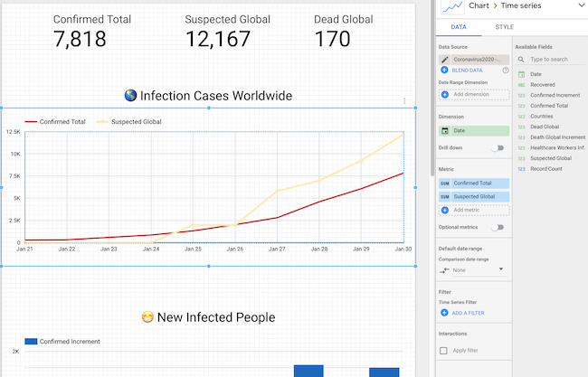Click number type icon beside Countries
588x377 pixels.
pos(521,117)
